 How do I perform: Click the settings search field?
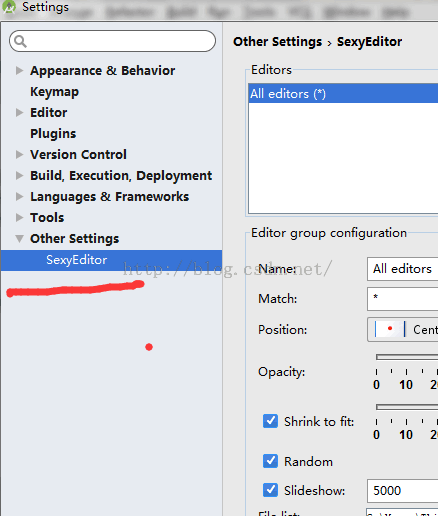click(113, 41)
